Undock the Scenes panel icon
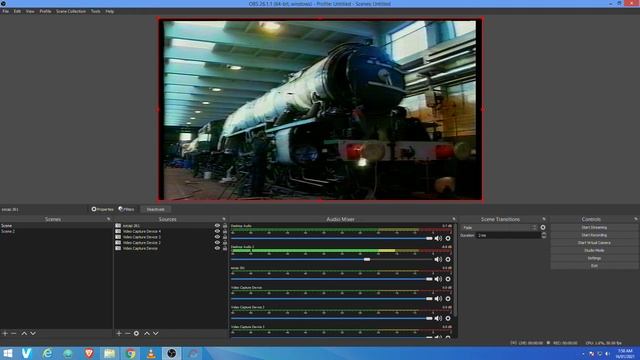The image size is (640, 360). [109, 219]
